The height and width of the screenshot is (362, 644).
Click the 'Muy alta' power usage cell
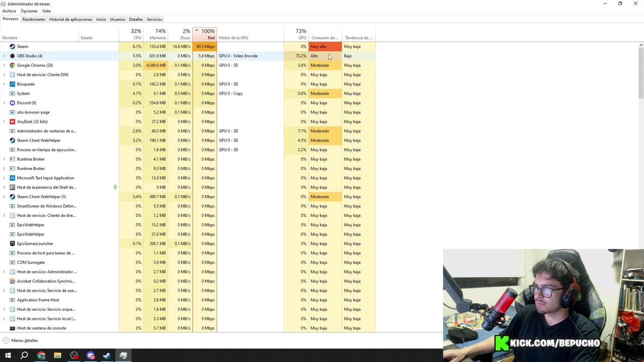325,46
